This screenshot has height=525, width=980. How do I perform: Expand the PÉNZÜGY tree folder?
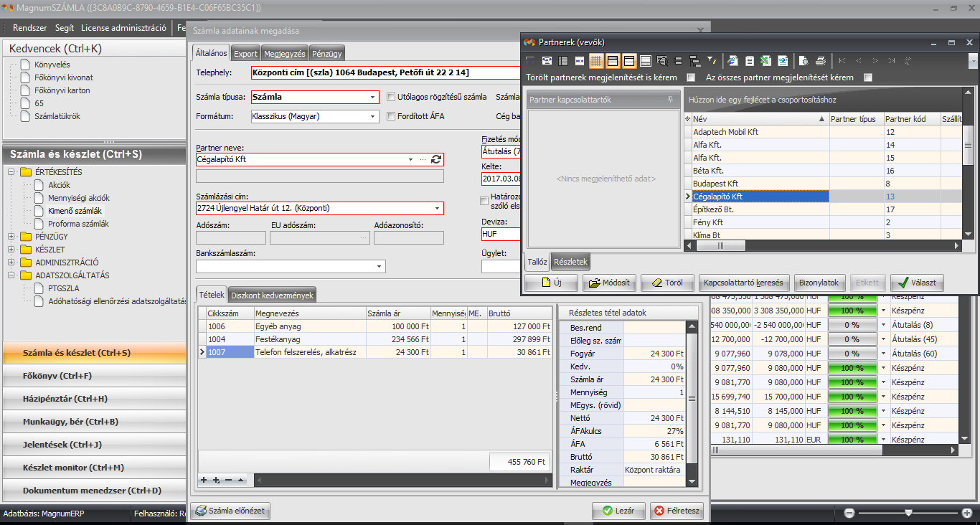pyautogui.click(x=11, y=237)
